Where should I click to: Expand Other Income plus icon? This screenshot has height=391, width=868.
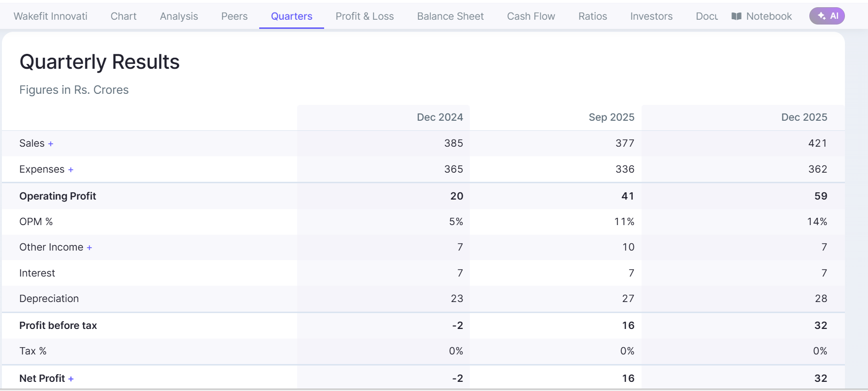tap(89, 248)
